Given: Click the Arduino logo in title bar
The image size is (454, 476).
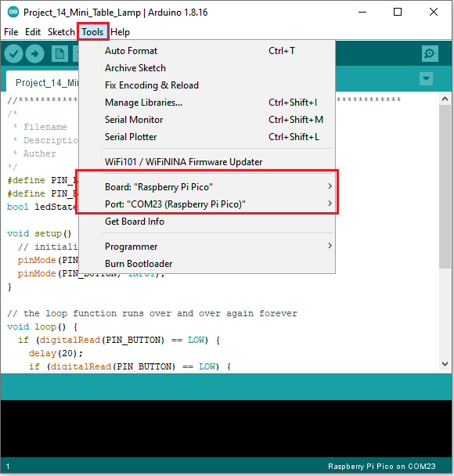Looking at the screenshot, I should 13,13.
